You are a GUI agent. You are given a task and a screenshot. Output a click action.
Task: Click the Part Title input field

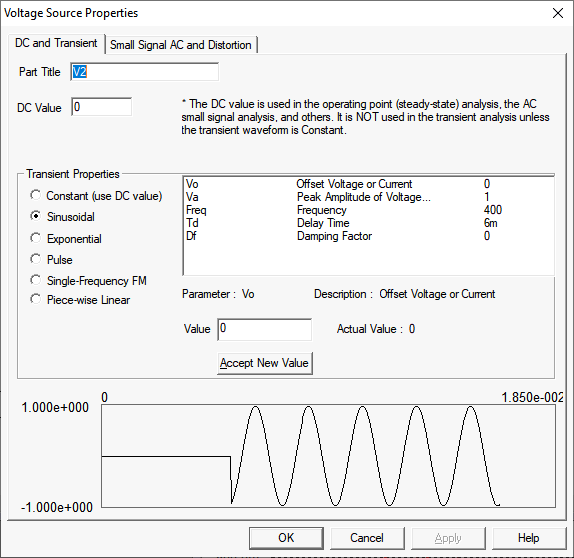pos(145,71)
